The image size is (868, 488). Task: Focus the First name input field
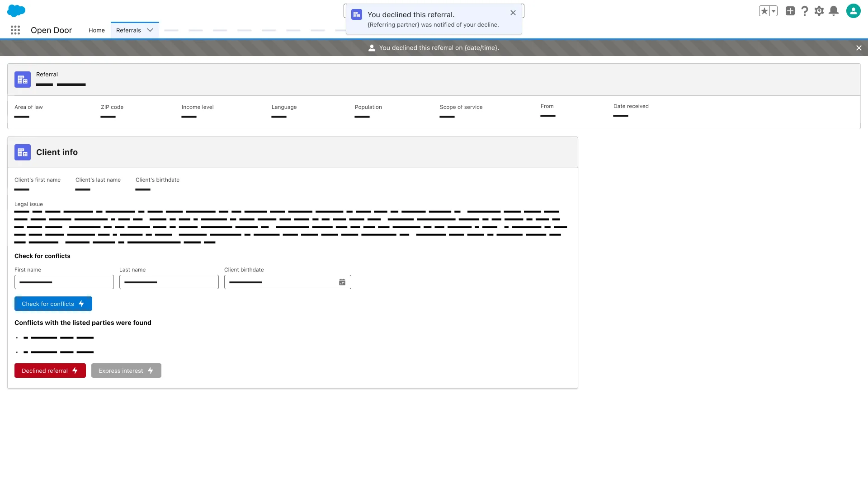click(64, 282)
